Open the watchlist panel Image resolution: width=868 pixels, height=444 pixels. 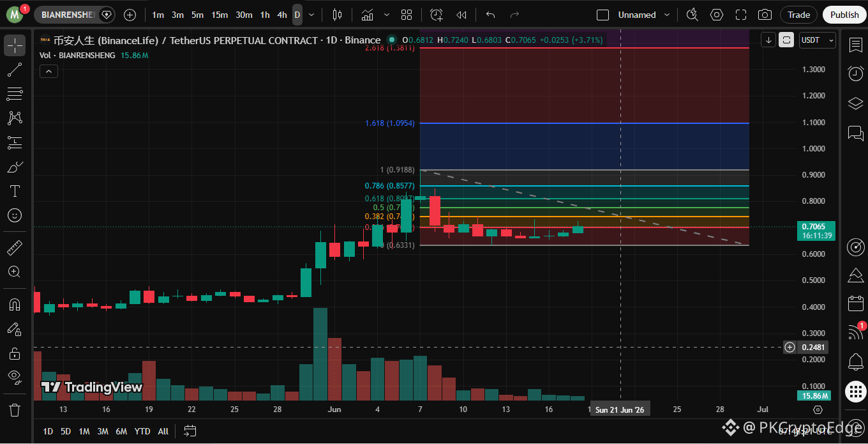tap(855, 45)
